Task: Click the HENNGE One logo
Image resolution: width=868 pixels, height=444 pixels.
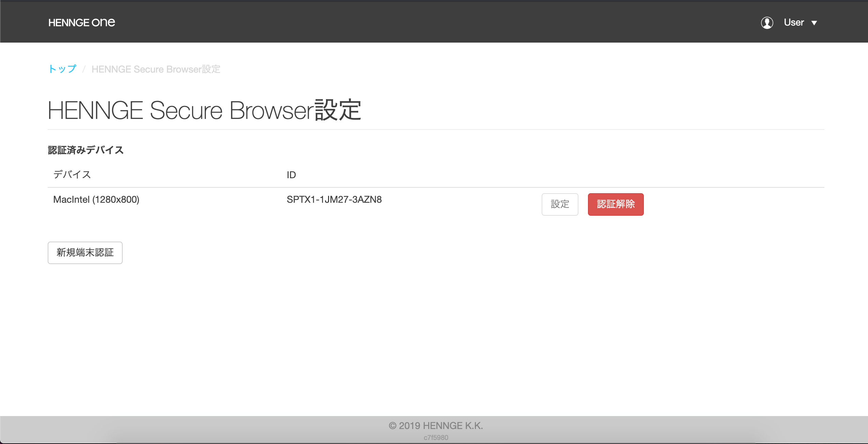Action: [82, 22]
